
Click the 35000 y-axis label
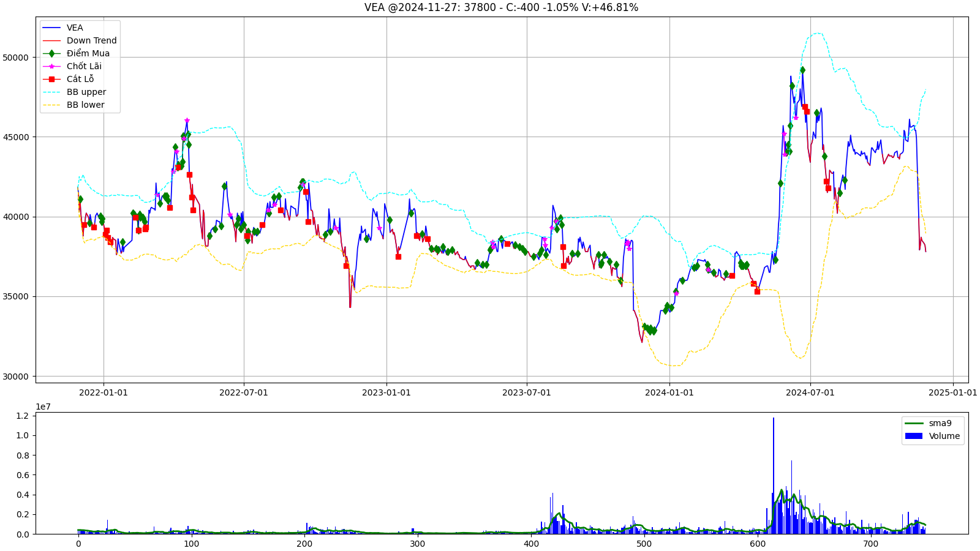point(16,296)
